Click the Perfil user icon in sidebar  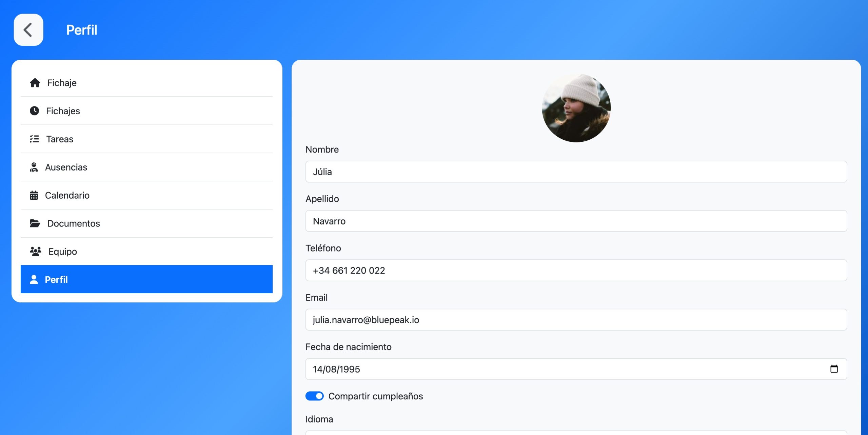point(34,280)
